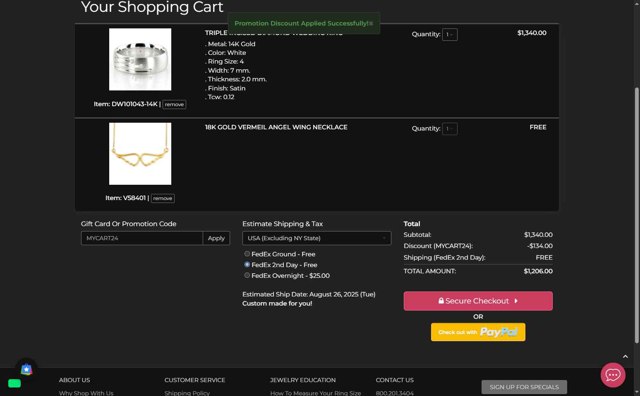The height and width of the screenshot is (396, 640).
Task: Click the Metal: 14K Gold detail
Action: point(231,44)
